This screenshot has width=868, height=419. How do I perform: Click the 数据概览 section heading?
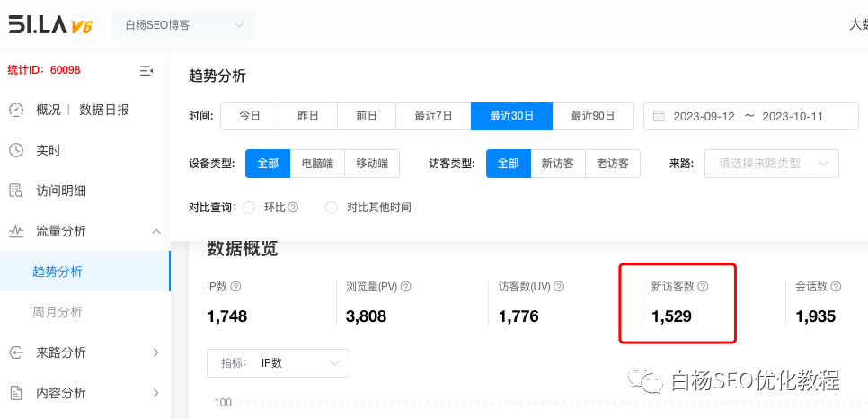[243, 249]
